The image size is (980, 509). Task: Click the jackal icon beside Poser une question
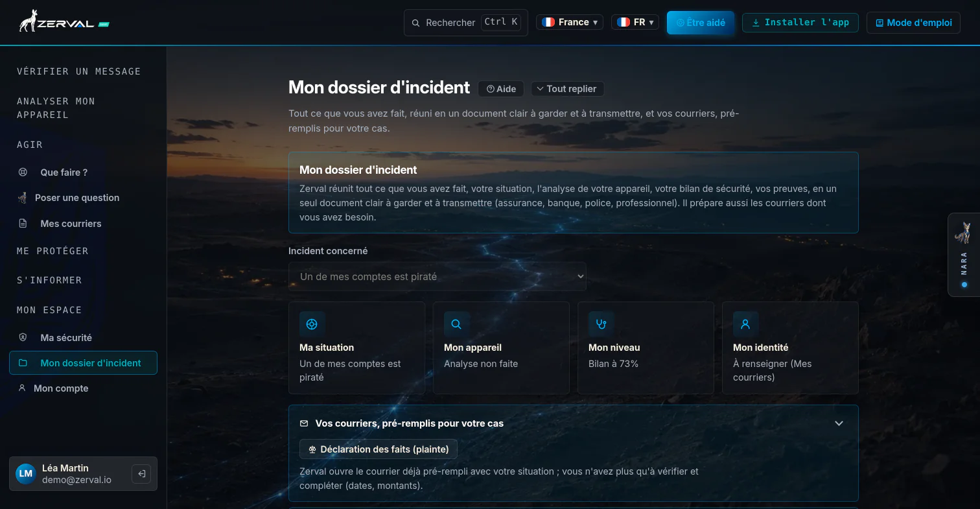tap(23, 198)
